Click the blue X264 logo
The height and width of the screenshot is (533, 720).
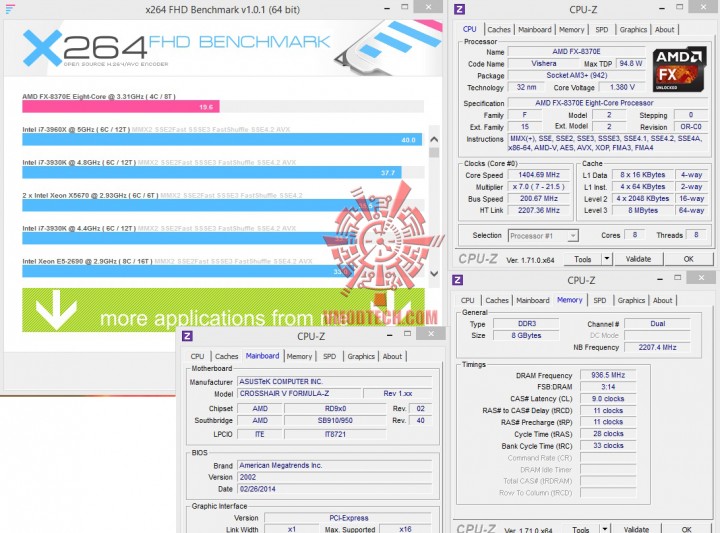(42, 47)
